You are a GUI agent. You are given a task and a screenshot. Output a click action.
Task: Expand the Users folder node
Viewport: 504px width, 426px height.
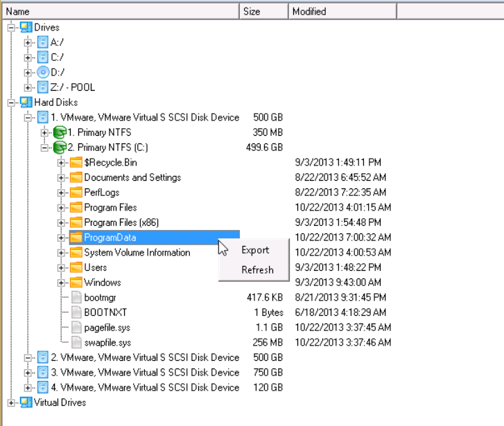coord(61,267)
